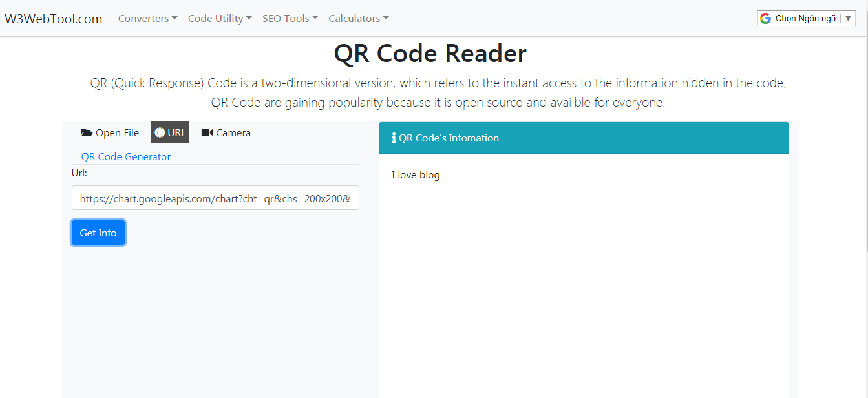Viewport: 868px width, 398px height.
Task: Click the W3WebTool.com home link
Action: 54,18
